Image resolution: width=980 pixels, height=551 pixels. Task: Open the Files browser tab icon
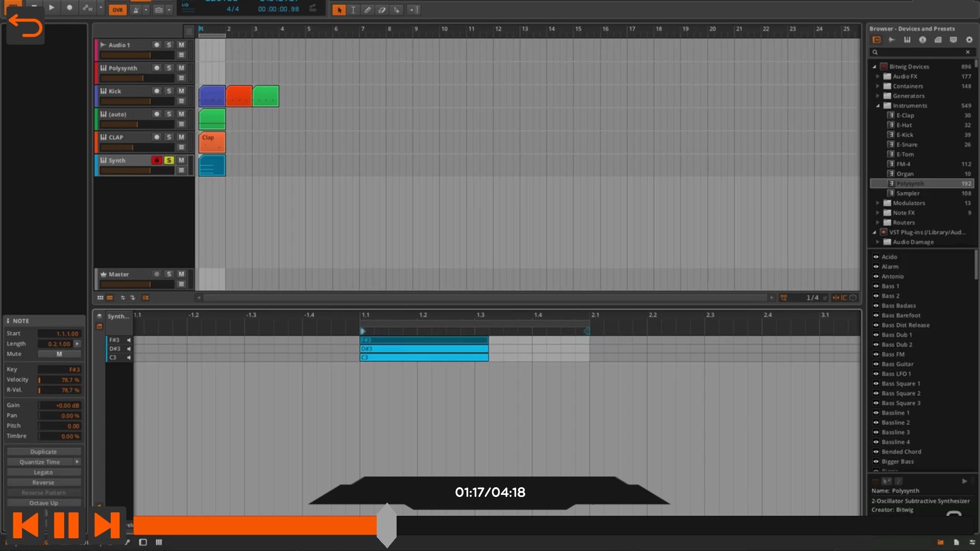[953, 40]
